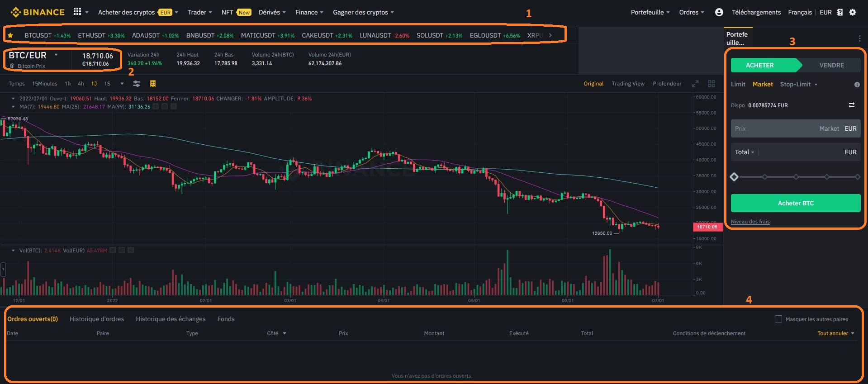Switch to multi-chart grid view icon

711,84
